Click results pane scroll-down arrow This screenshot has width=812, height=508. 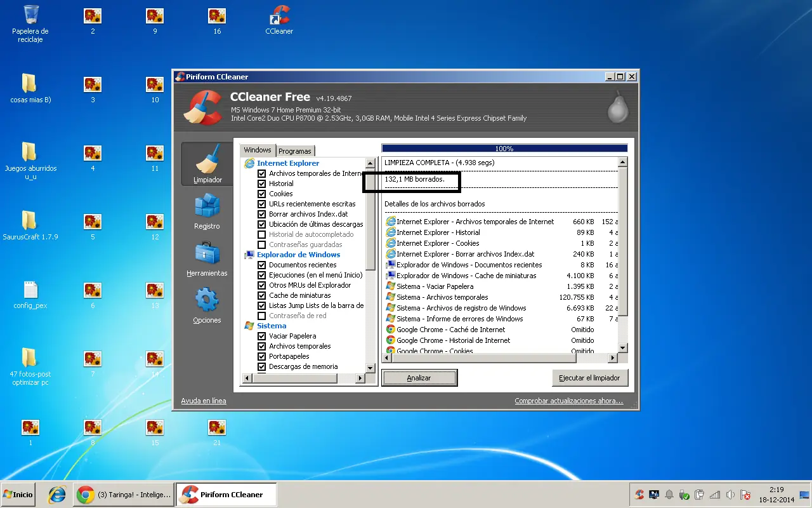(x=622, y=347)
